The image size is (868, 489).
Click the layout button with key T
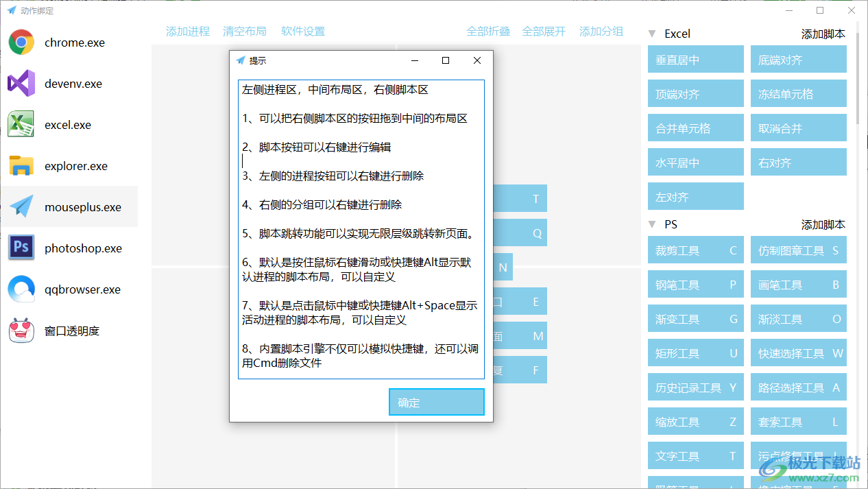[x=520, y=198]
